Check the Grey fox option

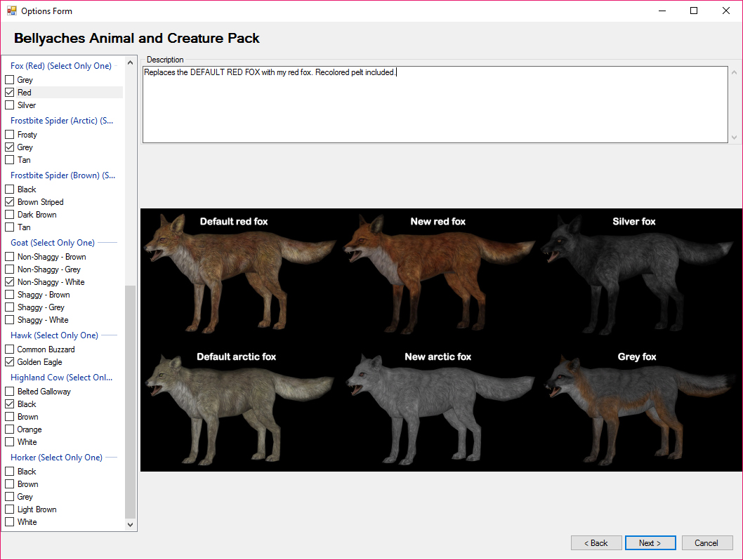click(x=9, y=79)
